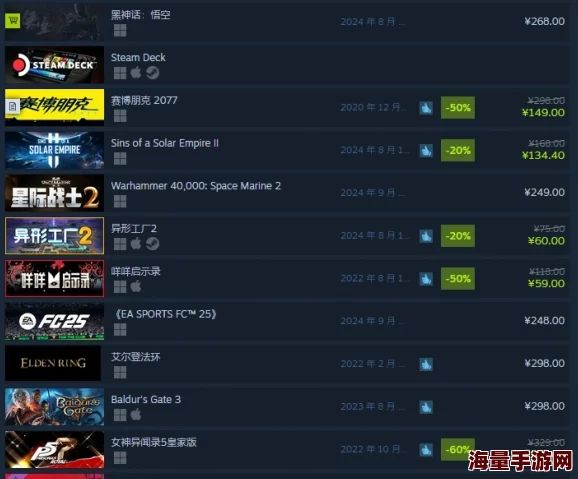Open the 咩咩启示录 capsule thumbnail
The height and width of the screenshot is (479, 578).
click(x=55, y=278)
